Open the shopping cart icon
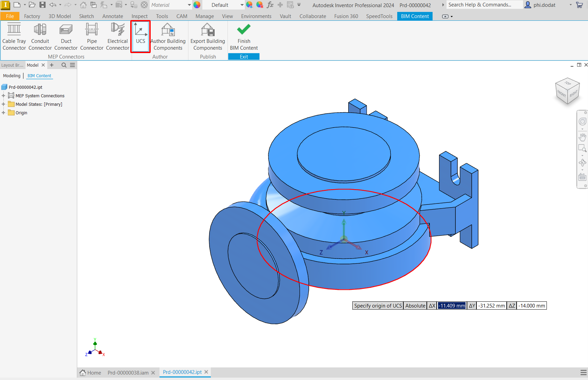Viewport: 588px width, 380px height. click(x=579, y=5)
